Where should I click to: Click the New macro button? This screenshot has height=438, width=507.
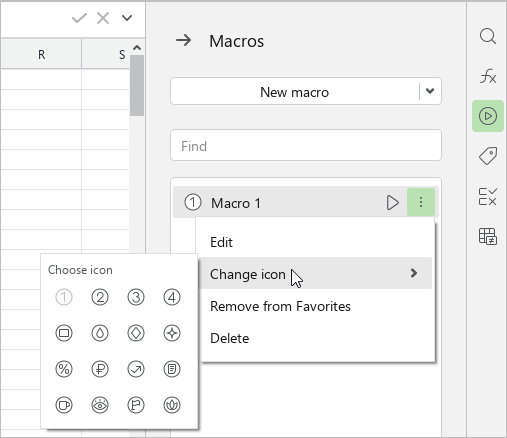(295, 91)
